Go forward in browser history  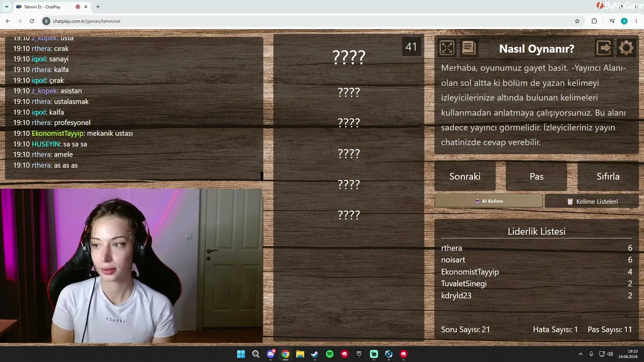click(x=20, y=21)
